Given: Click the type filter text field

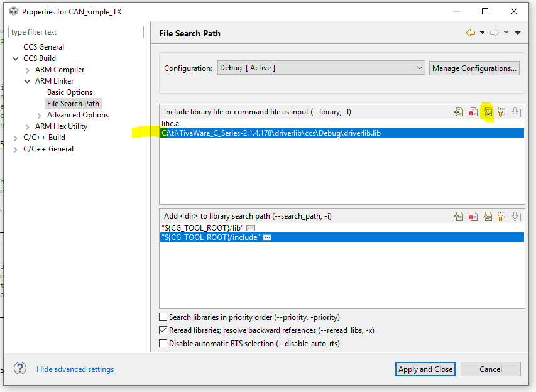Looking at the screenshot, I should [x=76, y=32].
